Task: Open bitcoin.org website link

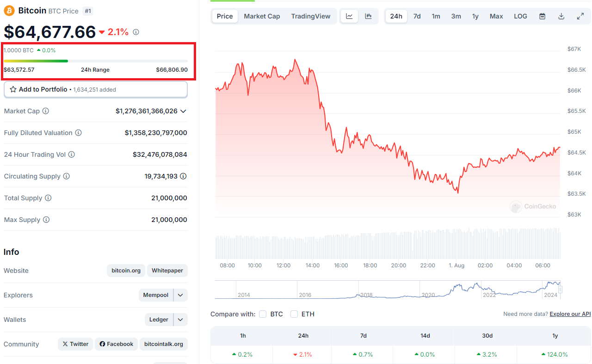Action: point(126,271)
